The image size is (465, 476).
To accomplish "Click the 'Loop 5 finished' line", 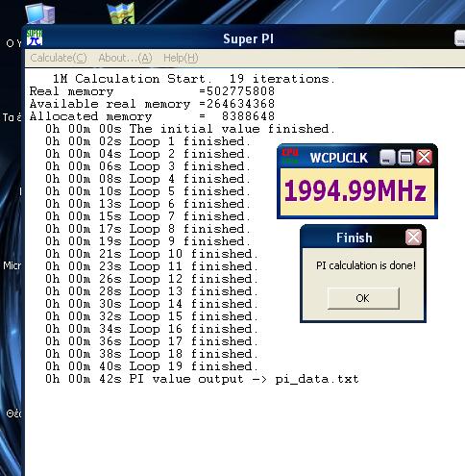I will pyautogui.click(x=148, y=191).
